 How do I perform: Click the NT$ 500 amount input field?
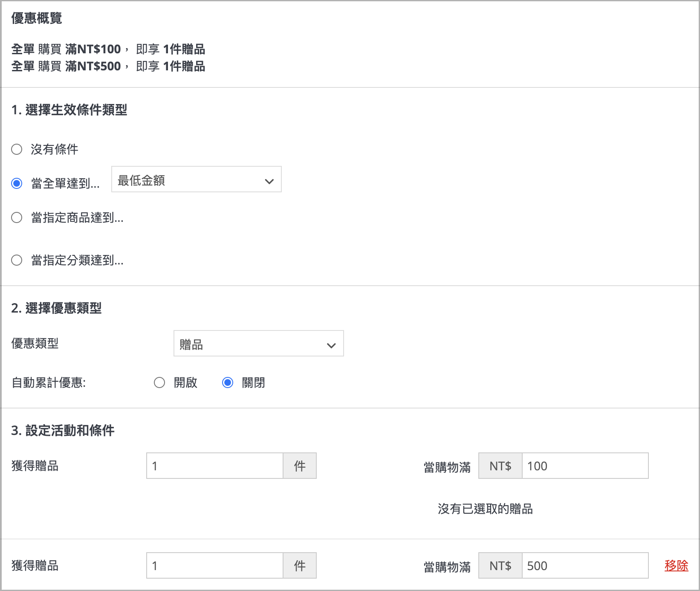point(585,565)
